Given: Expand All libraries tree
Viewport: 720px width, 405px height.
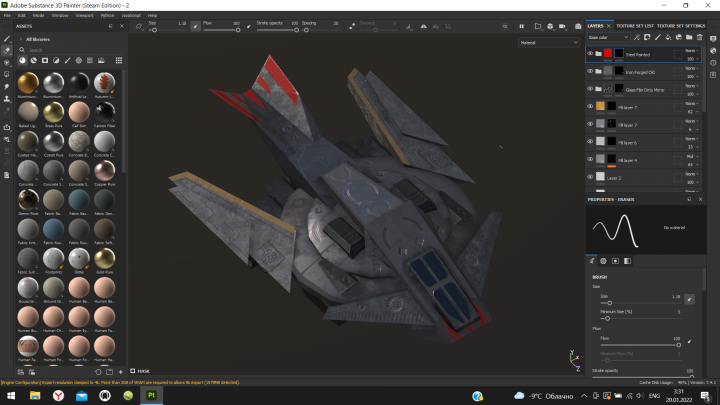Looking at the screenshot, I should click(x=21, y=39).
